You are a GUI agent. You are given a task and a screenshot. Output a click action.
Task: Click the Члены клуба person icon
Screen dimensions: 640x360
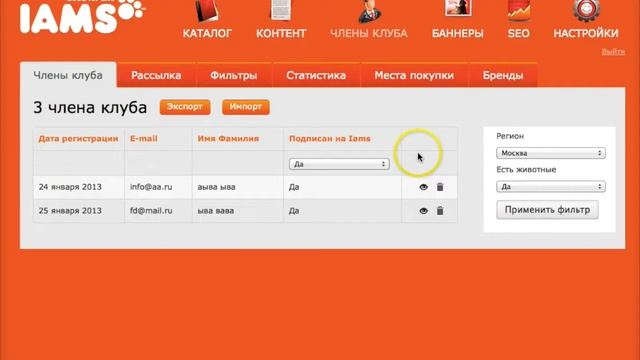pos(369,11)
